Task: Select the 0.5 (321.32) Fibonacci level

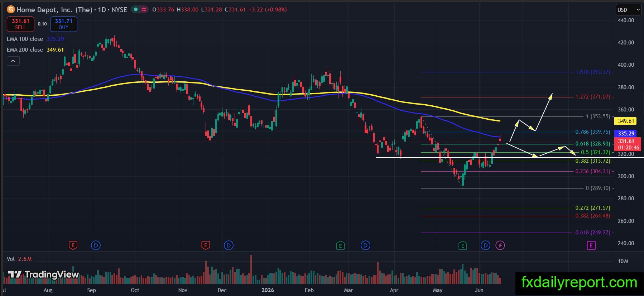Action: [595, 152]
